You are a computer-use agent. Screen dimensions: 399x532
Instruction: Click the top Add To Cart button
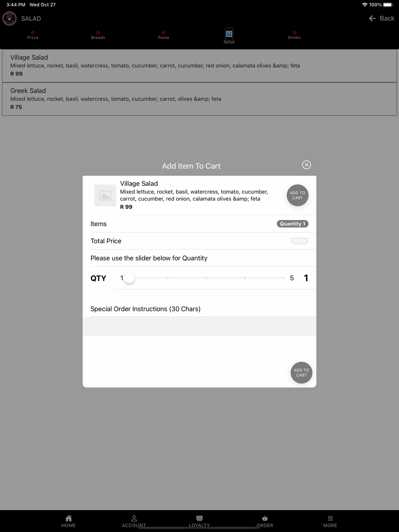(x=298, y=195)
